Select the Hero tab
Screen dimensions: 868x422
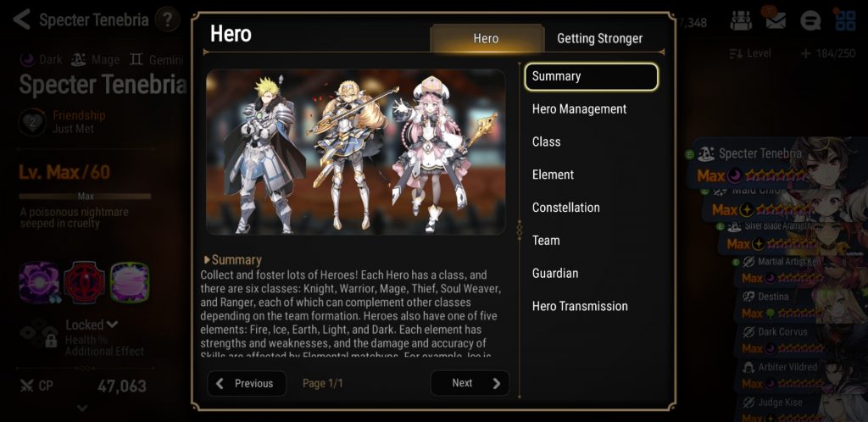click(x=486, y=38)
